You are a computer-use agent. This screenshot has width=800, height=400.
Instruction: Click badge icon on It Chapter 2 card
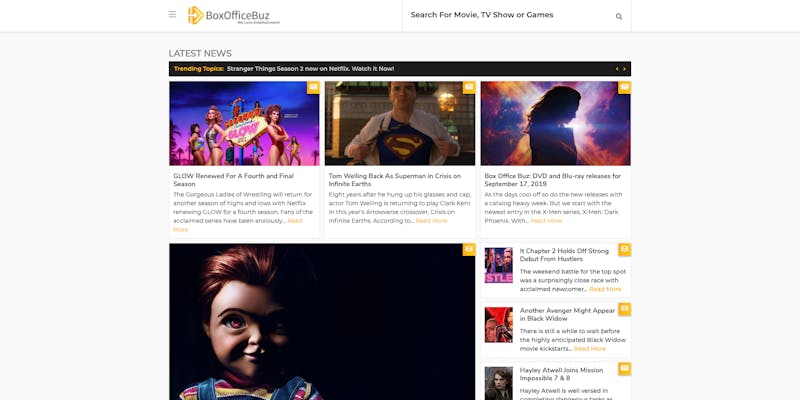coord(624,249)
